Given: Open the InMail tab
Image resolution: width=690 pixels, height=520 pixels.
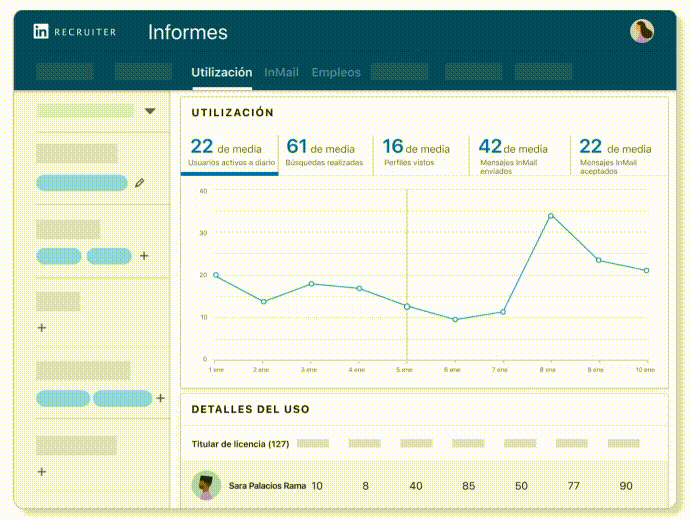Looking at the screenshot, I should click(x=281, y=73).
